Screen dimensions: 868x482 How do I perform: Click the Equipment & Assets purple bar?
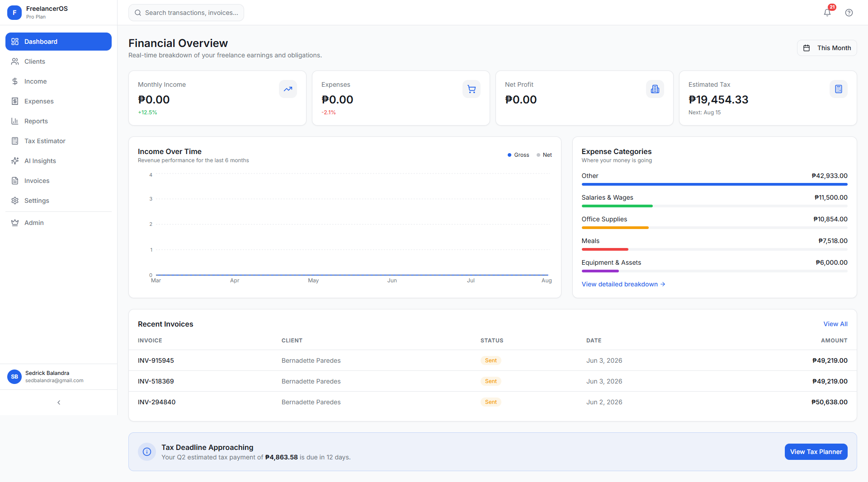coord(600,271)
